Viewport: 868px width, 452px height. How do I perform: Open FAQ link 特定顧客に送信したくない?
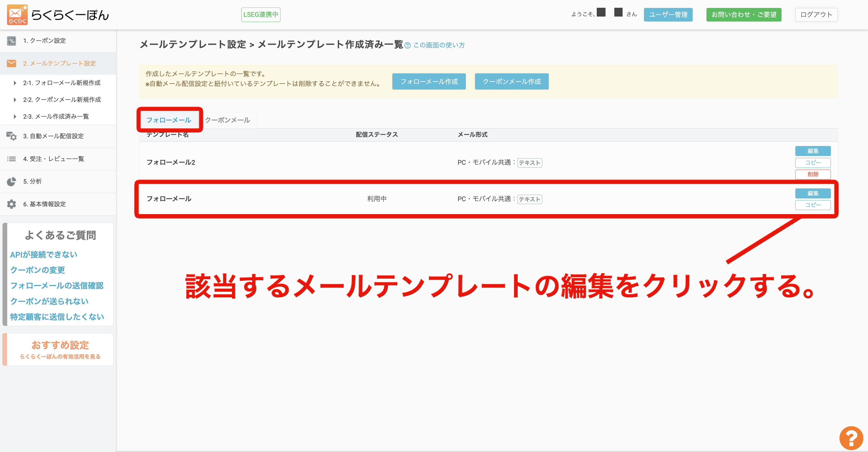[57, 317]
